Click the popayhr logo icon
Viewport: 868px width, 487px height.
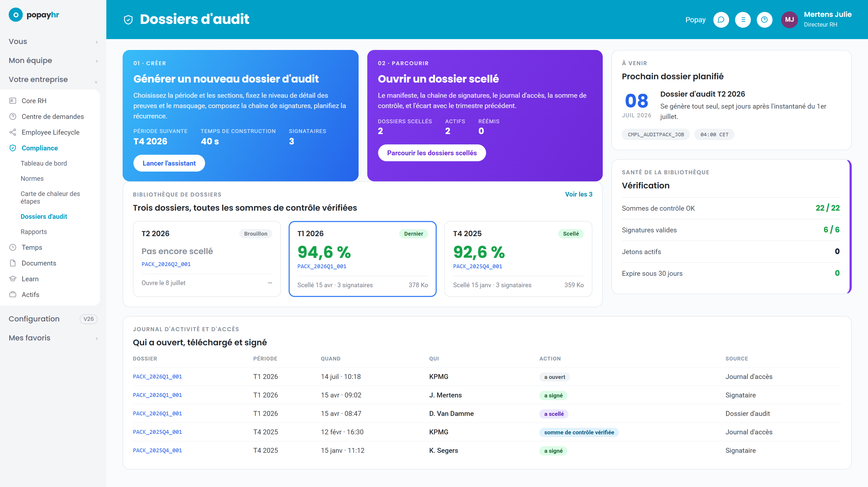16,15
